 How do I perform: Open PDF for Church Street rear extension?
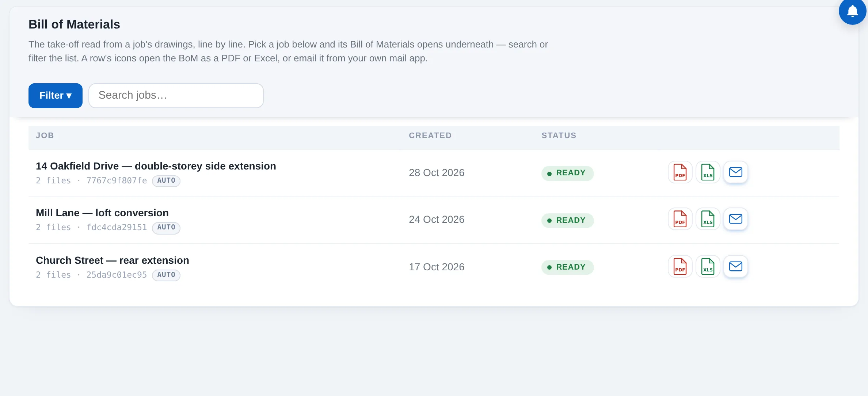pos(680,266)
